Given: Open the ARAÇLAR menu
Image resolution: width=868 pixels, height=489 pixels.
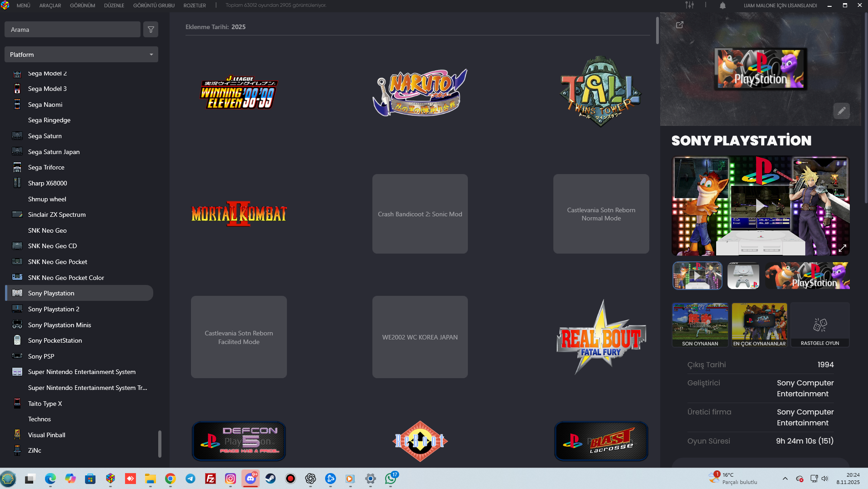Looking at the screenshot, I should click(x=50, y=5).
